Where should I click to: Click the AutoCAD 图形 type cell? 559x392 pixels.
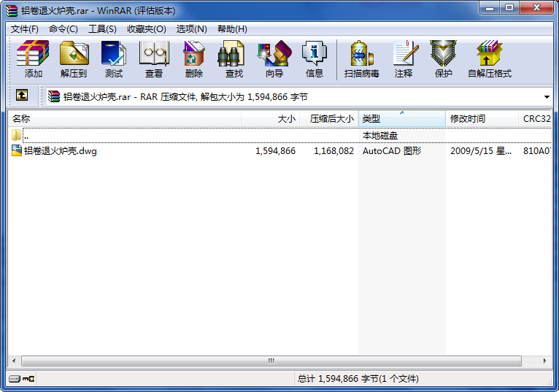(392, 151)
